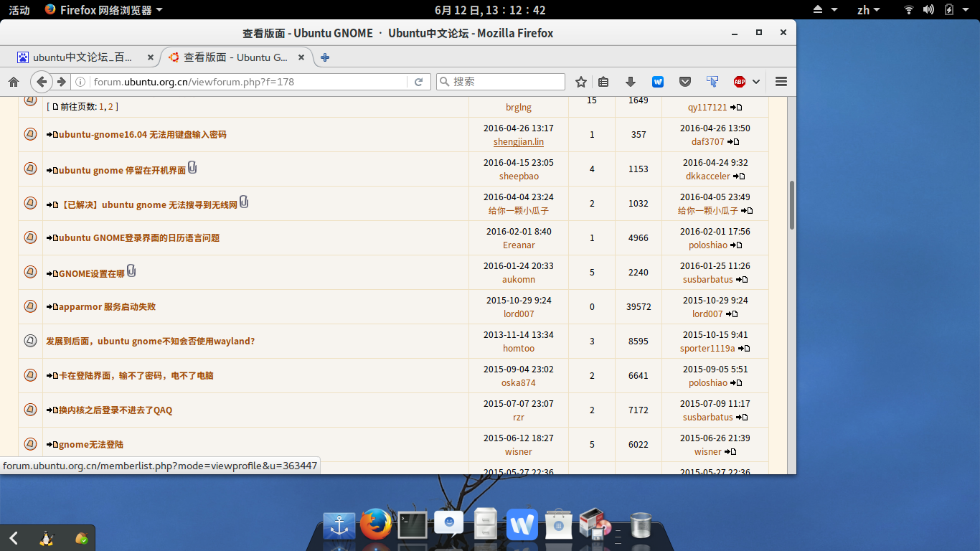Reload the current page
980x551 pixels.
(x=419, y=82)
